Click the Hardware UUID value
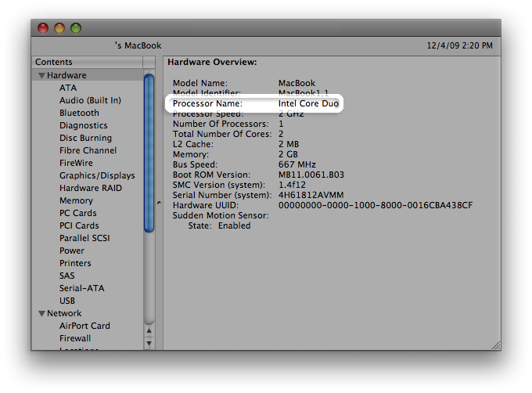Viewport: 532px width, 393px height. [376, 205]
